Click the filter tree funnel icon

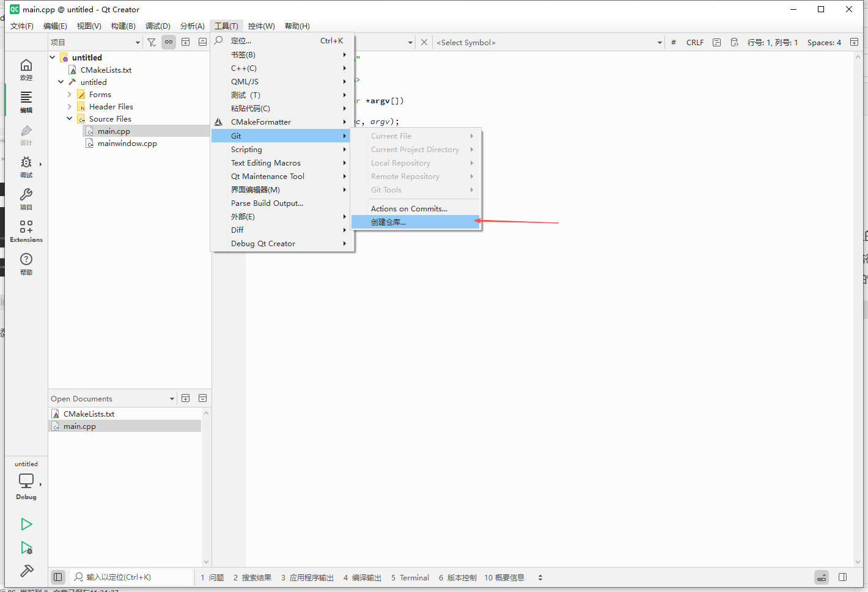point(152,42)
